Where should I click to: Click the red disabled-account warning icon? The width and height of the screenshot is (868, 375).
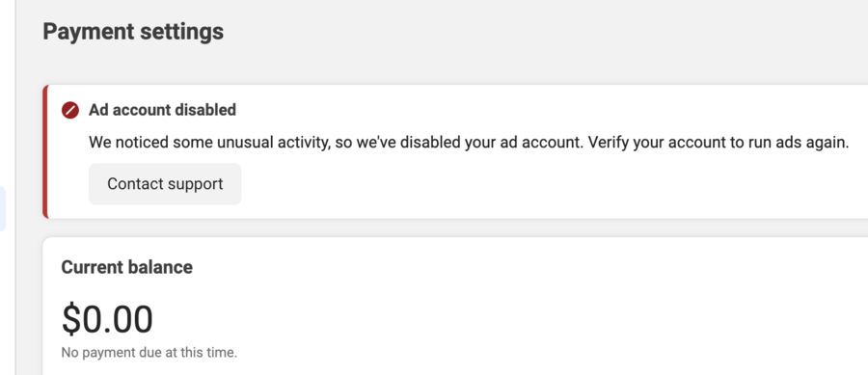[70, 110]
